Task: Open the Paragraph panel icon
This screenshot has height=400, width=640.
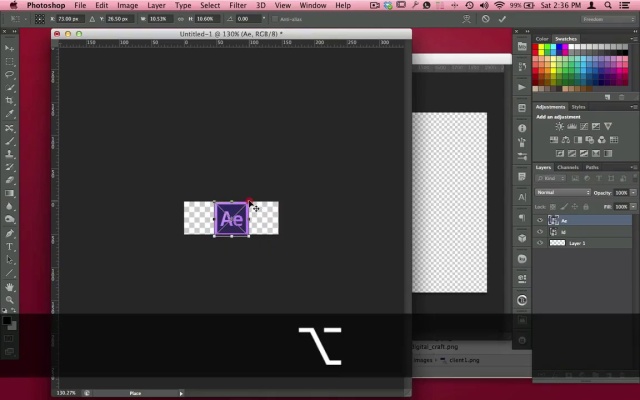Action: (x=522, y=218)
